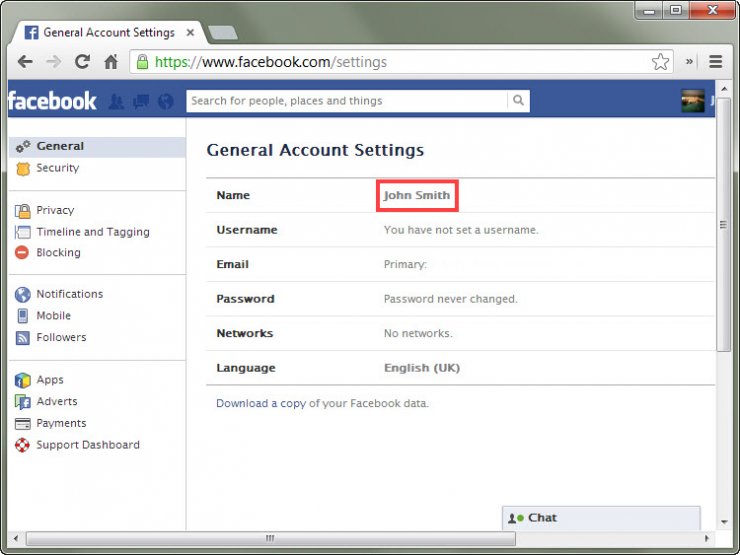
Task: Open Facebook friend requests icon
Action: tap(116, 101)
